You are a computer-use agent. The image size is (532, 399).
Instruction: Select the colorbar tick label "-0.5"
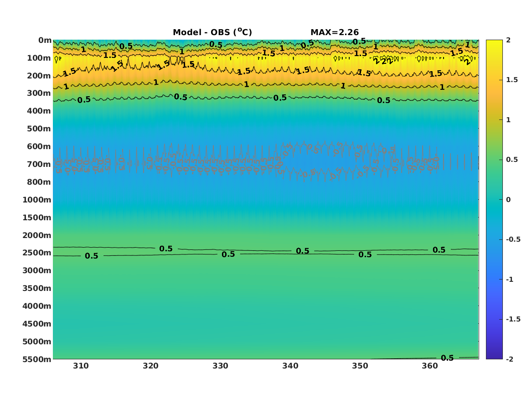coord(513,239)
